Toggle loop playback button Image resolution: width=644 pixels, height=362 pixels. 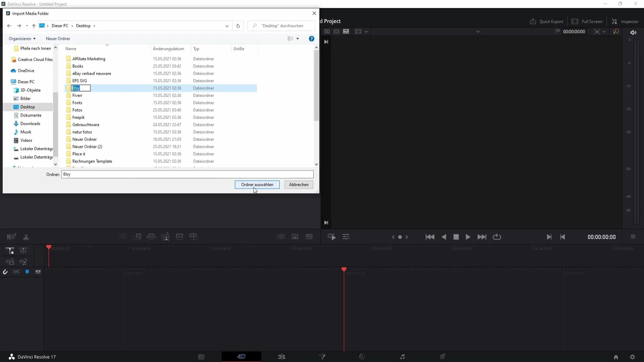click(x=497, y=237)
